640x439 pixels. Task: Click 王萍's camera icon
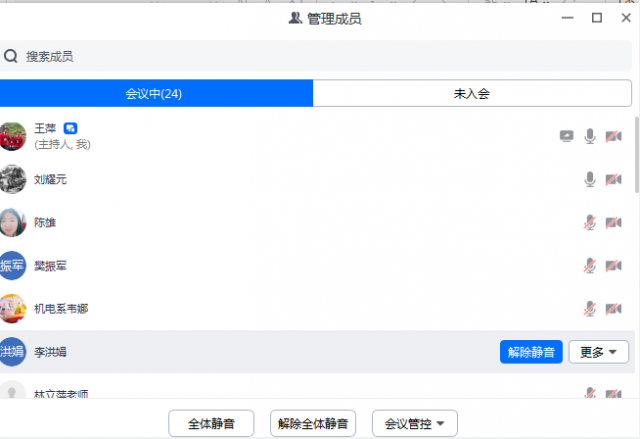point(614,136)
